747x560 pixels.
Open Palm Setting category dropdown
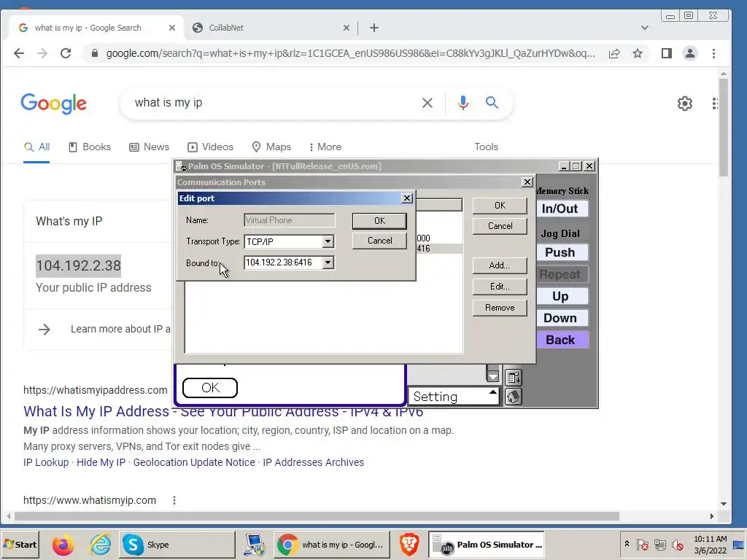[x=453, y=396]
